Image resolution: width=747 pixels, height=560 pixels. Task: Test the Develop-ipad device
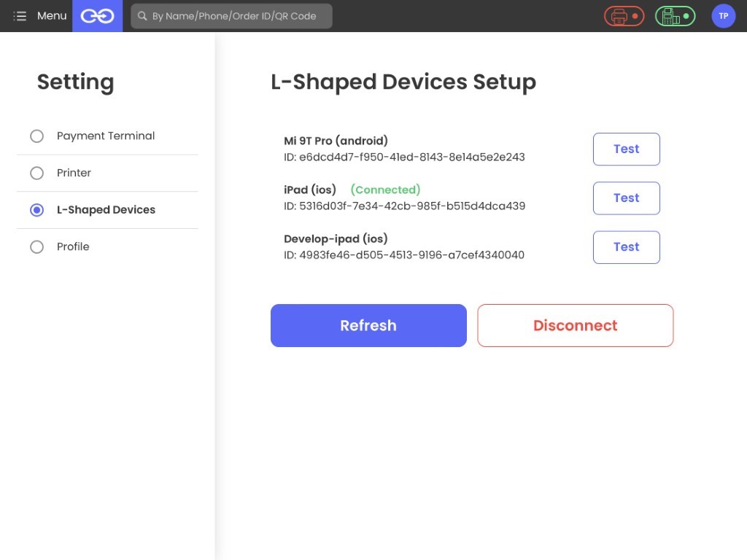627,247
